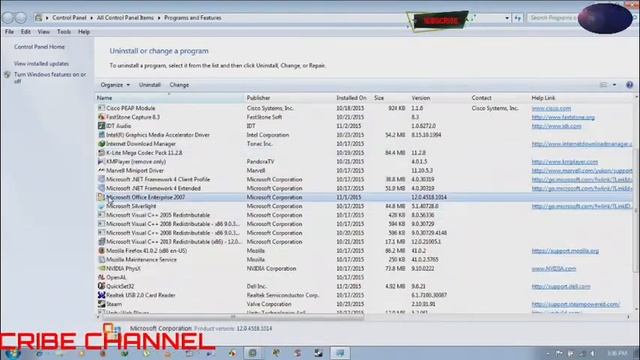Open the File menu
This screenshot has height=360, width=640.
pyautogui.click(x=9, y=32)
